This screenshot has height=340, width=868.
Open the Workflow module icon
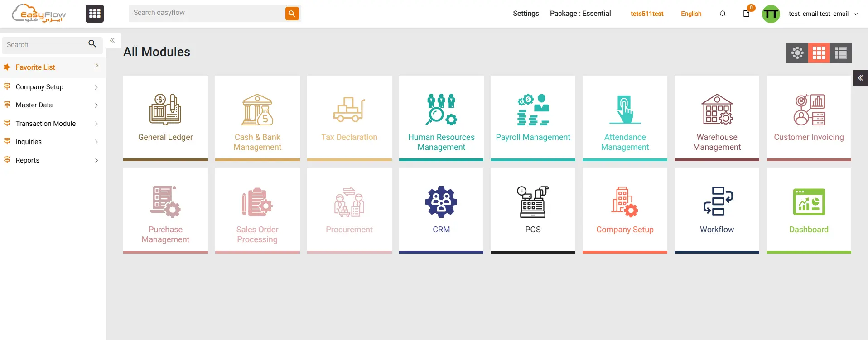pos(717,202)
